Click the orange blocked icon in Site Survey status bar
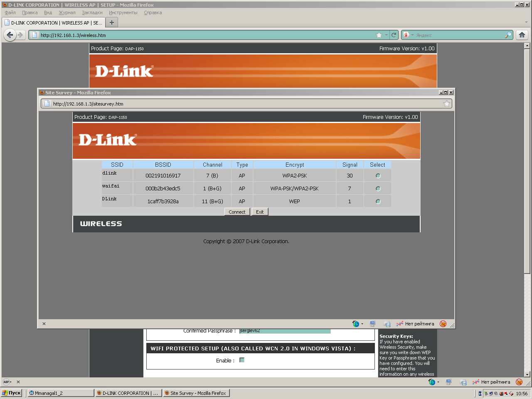The width and height of the screenshot is (532, 399). (443, 324)
